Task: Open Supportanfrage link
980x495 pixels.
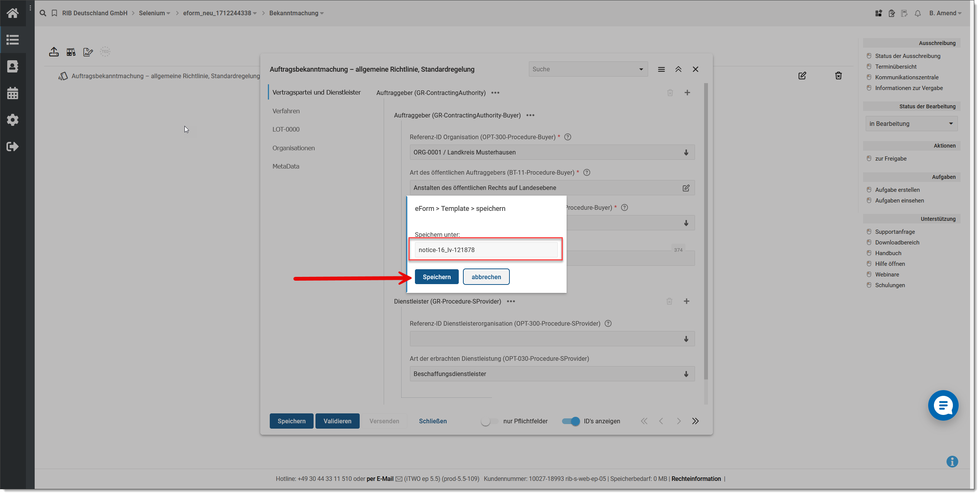Action: 895,231
